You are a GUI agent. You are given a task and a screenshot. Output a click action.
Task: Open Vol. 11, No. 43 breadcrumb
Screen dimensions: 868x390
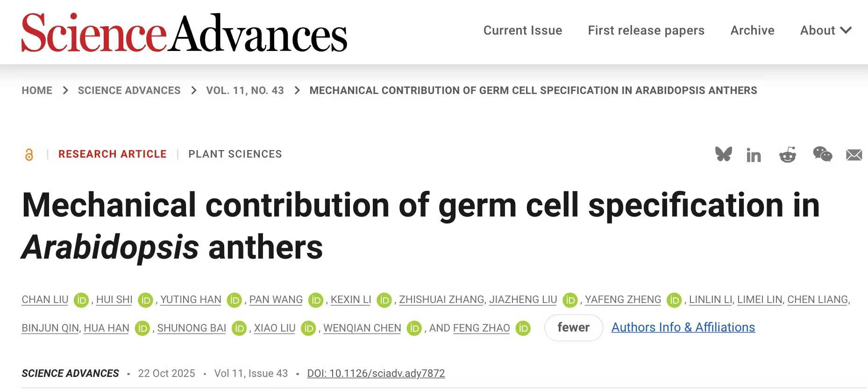(x=245, y=90)
